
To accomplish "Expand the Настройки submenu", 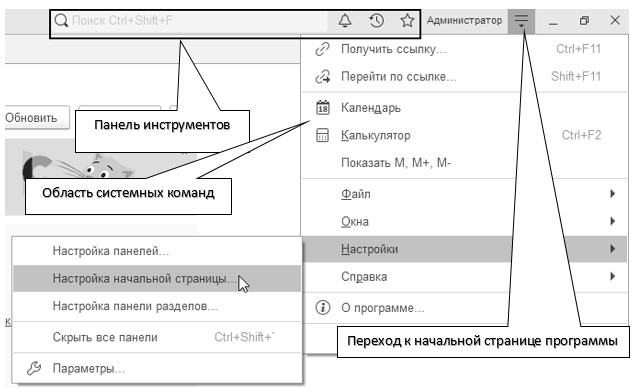I will point(464,249).
